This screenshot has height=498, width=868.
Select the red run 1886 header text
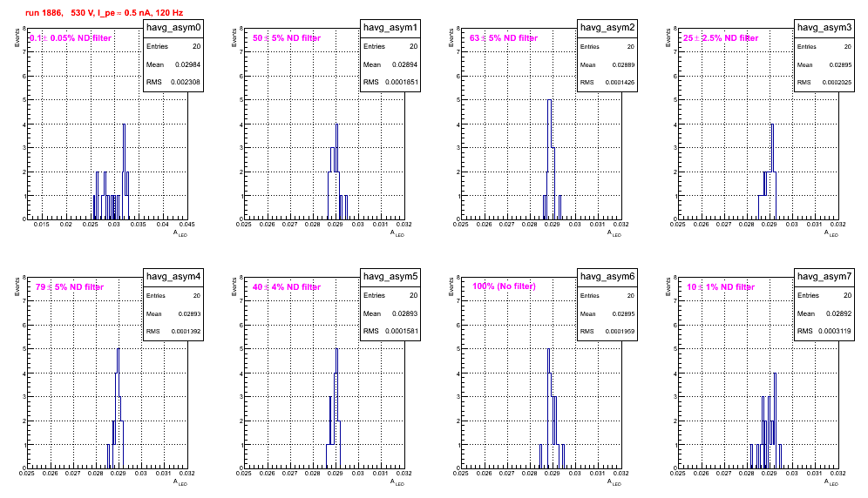coord(104,13)
